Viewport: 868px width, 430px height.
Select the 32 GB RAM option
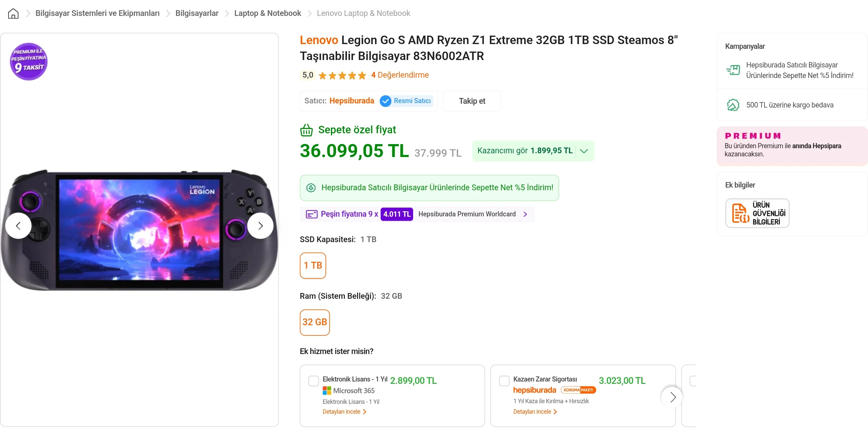[315, 322]
